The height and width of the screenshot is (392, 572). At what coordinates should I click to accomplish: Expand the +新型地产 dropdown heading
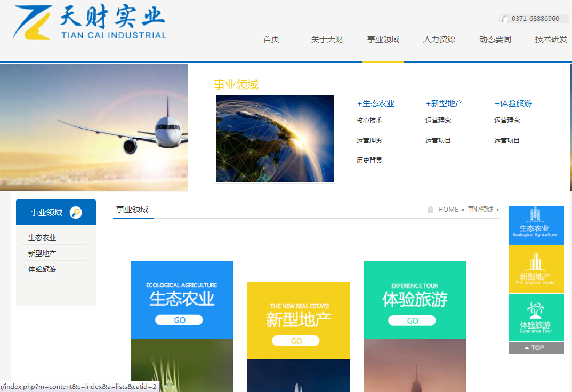(x=445, y=103)
